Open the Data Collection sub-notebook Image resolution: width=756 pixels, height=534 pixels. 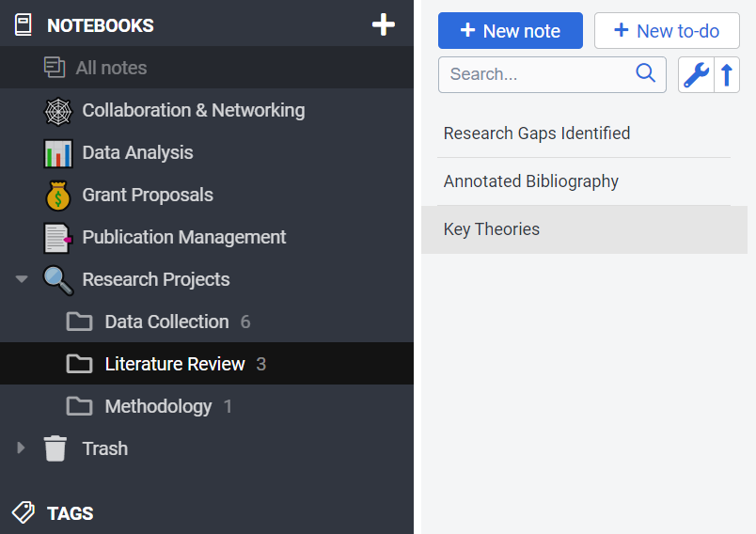(x=166, y=322)
